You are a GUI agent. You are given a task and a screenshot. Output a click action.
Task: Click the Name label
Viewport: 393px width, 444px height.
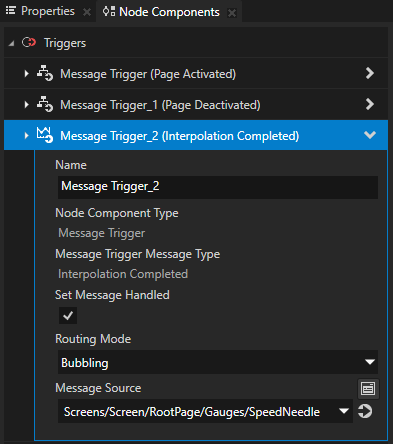click(71, 165)
